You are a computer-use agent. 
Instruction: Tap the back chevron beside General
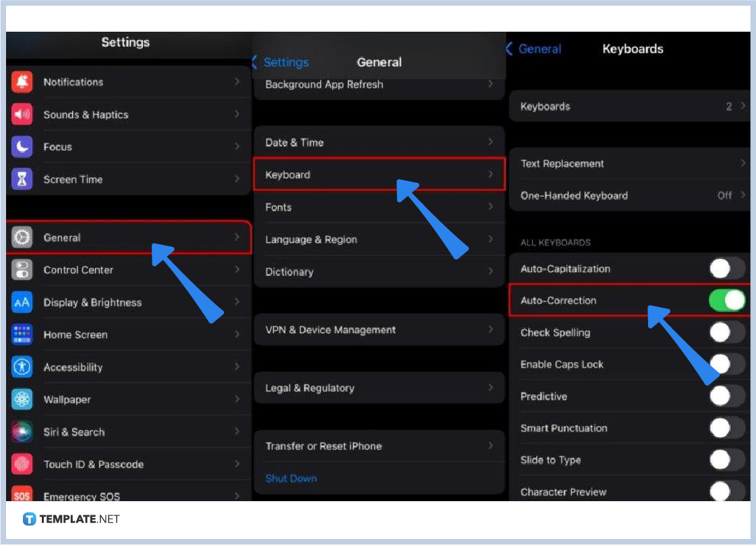[x=509, y=49]
